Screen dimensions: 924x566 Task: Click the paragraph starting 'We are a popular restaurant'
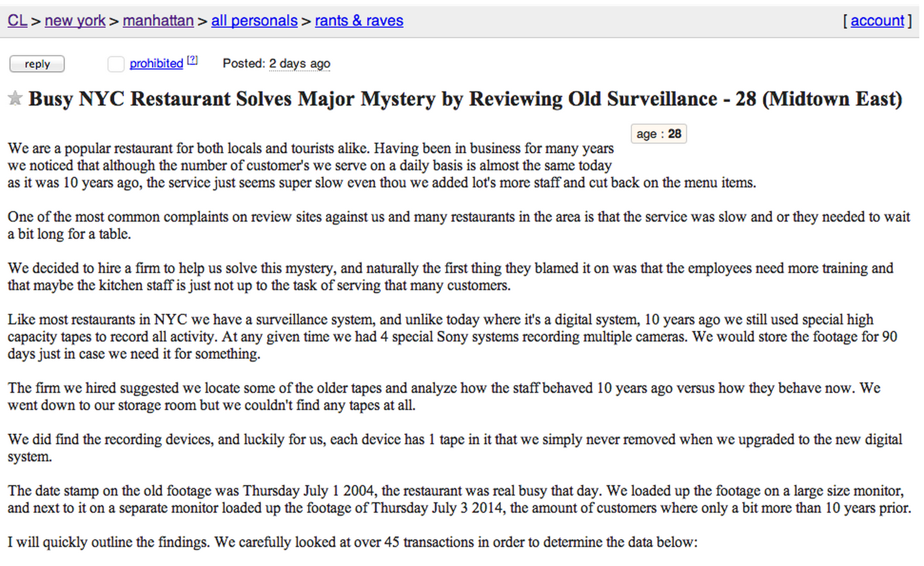click(x=382, y=166)
